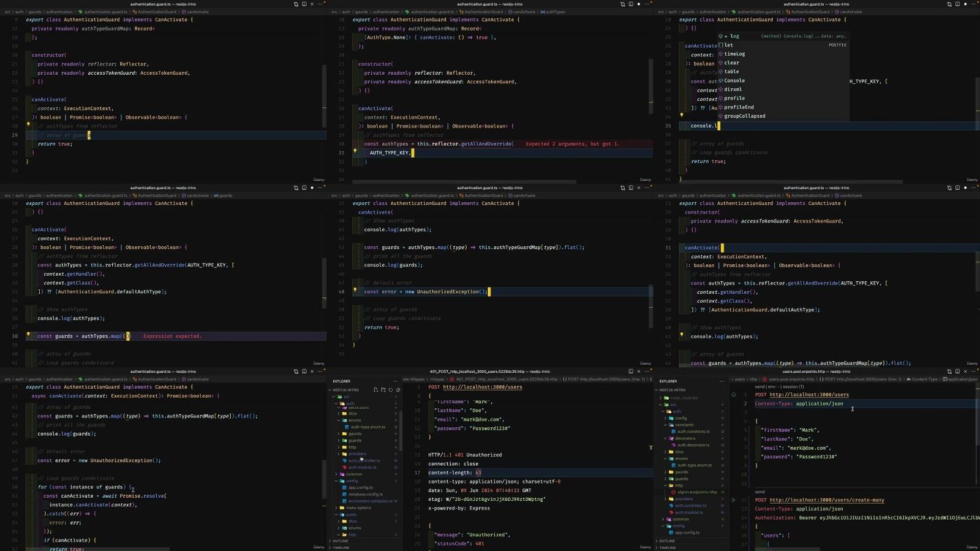Click the Refresh Explorer icon

391,390
